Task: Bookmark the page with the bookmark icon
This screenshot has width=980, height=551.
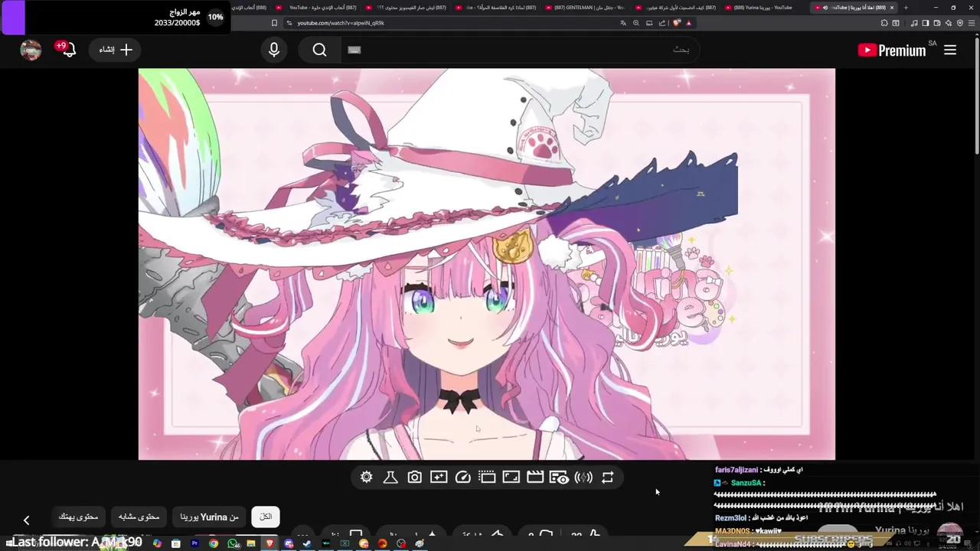Action: (274, 23)
